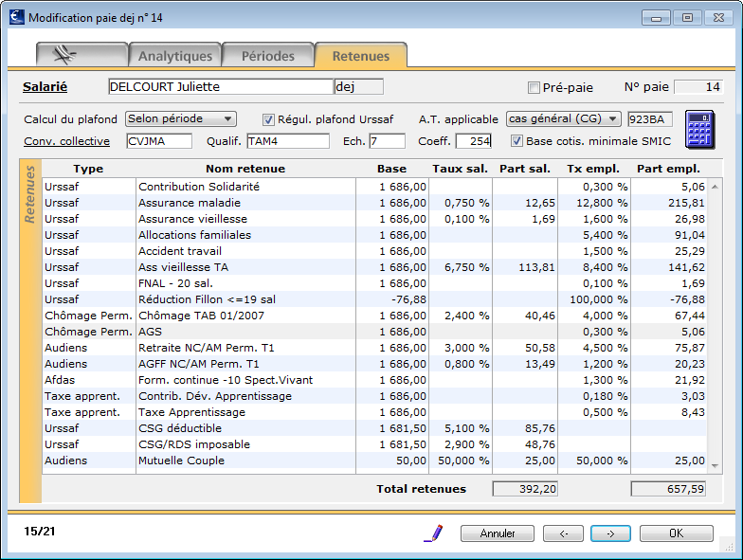Click the Ech. field
The width and height of the screenshot is (743, 560).
click(387, 141)
